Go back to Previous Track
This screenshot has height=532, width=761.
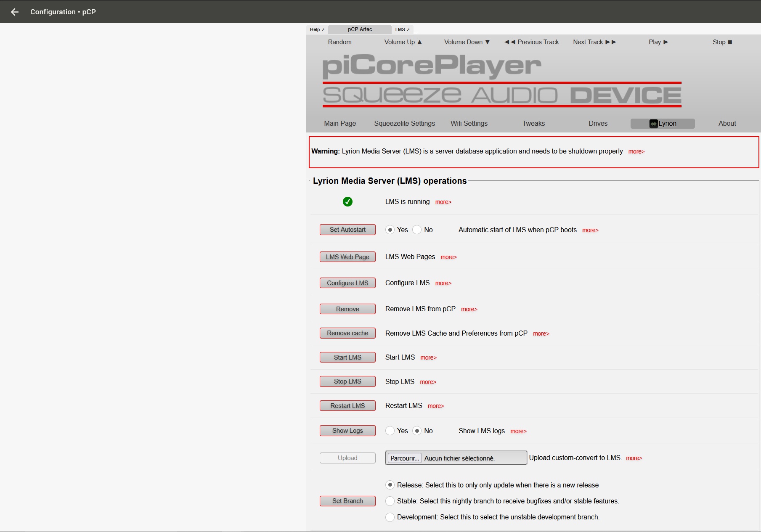[532, 42]
